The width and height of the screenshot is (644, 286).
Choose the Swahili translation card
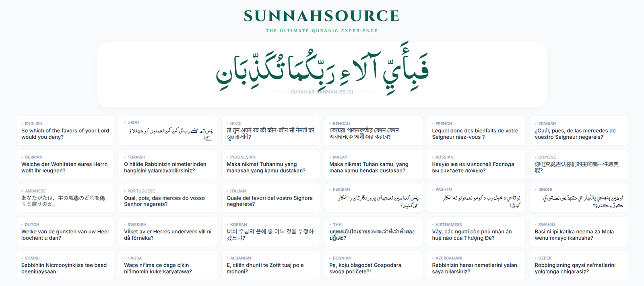tap(578, 232)
